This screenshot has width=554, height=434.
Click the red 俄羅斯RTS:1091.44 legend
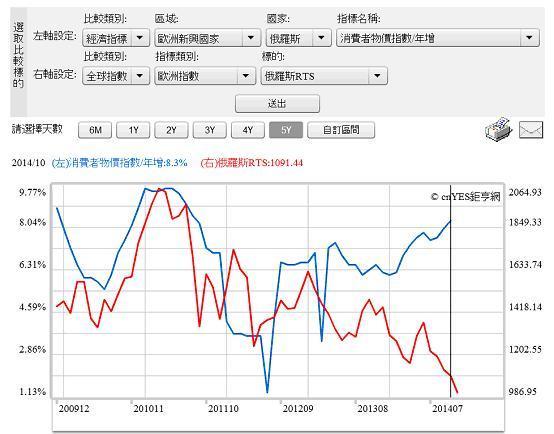[x=252, y=163]
